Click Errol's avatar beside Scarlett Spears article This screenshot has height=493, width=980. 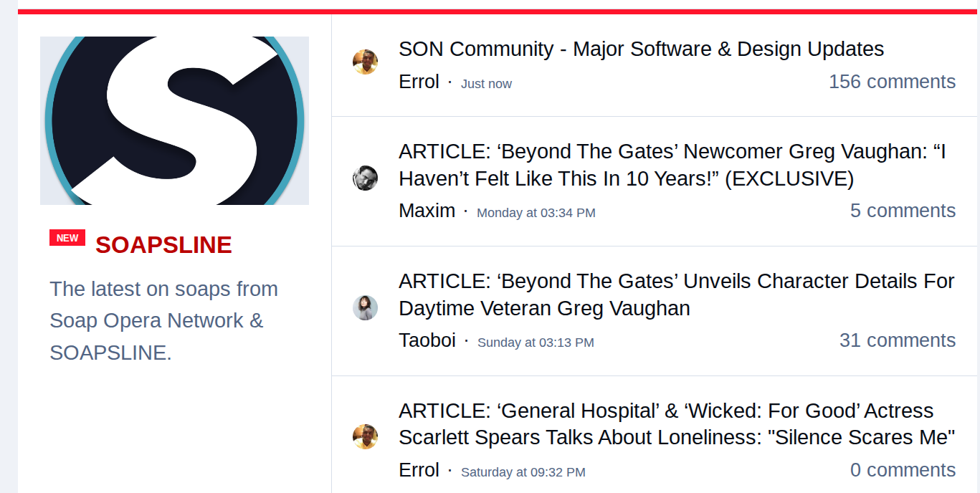(x=365, y=436)
